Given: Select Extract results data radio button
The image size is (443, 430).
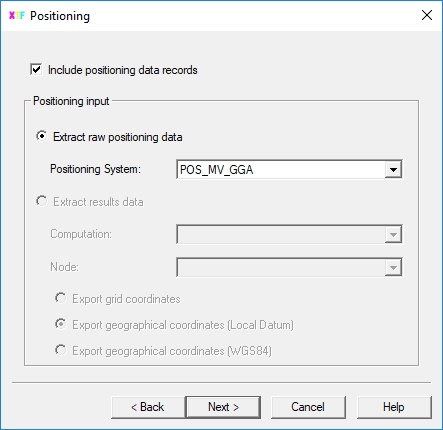Looking at the screenshot, I should (x=41, y=201).
